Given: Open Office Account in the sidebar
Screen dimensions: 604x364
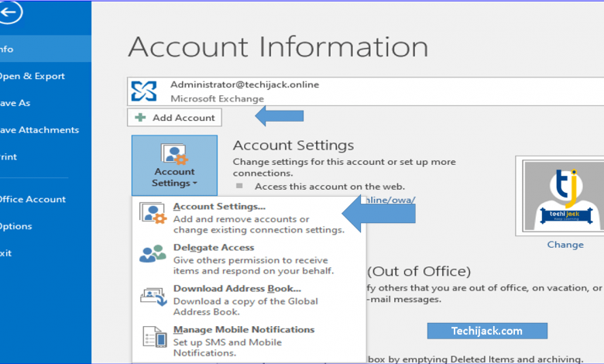Looking at the screenshot, I should (x=46, y=199).
